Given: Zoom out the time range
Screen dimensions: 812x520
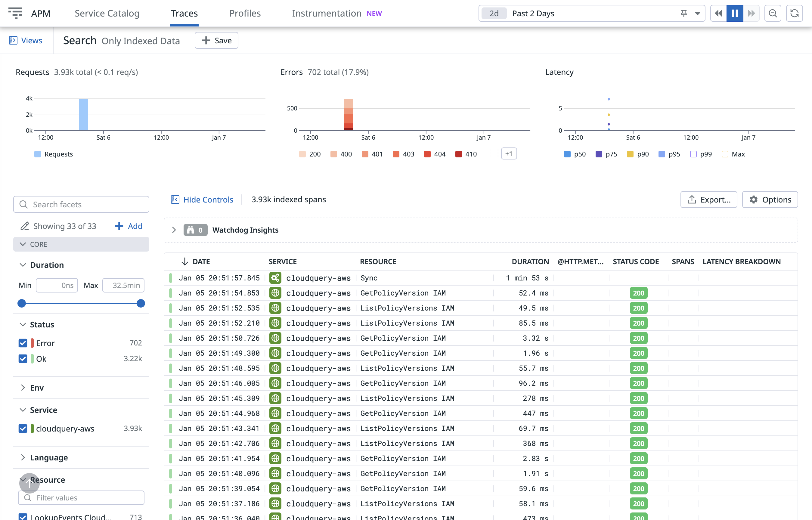Looking at the screenshot, I should 773,13.
